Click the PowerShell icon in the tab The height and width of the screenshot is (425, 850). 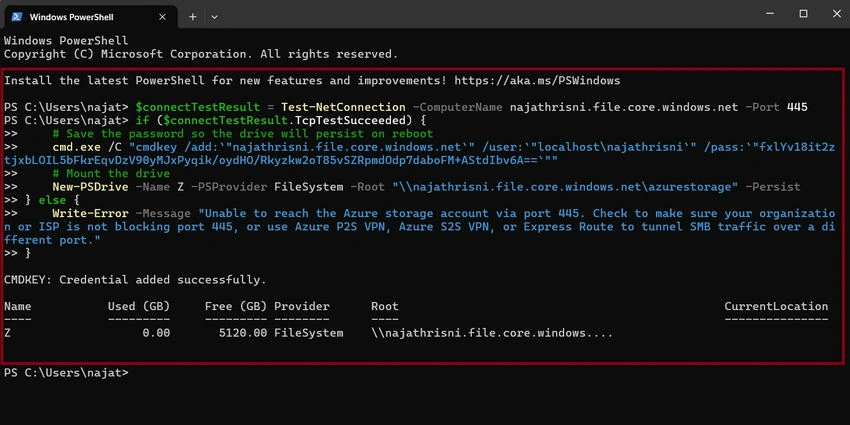pos(17,17)
